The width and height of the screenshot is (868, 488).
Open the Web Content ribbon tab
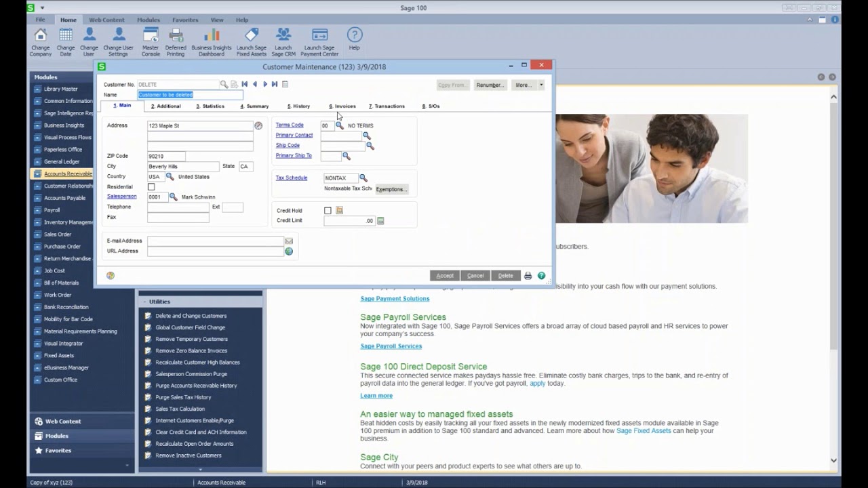tap(106, 20)
